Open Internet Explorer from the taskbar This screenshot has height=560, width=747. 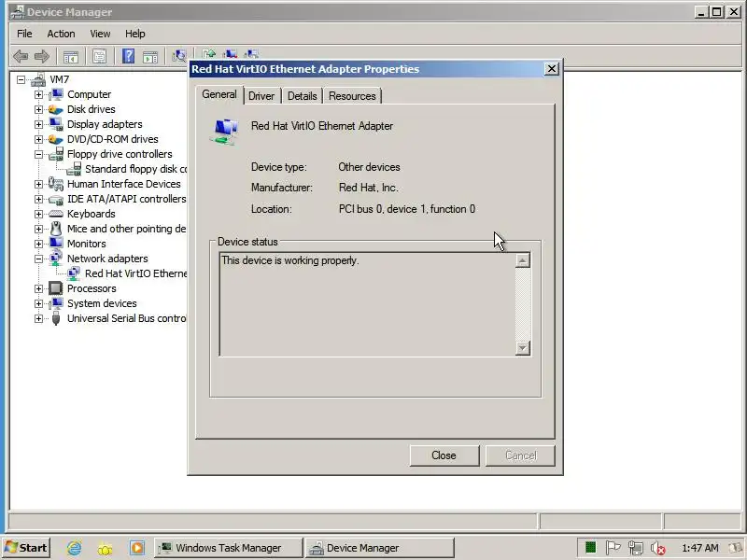74,548
